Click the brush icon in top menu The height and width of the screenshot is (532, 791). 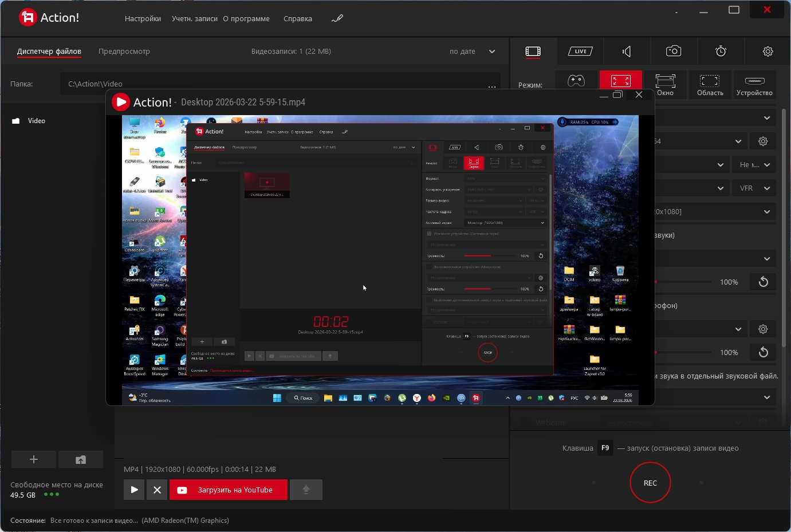(337, 18)
